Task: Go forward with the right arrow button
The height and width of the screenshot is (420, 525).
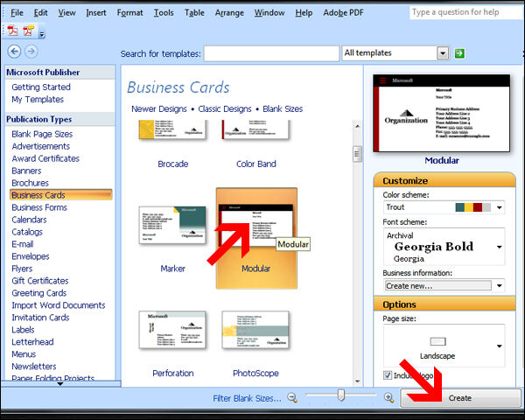Action: [31, 52]
